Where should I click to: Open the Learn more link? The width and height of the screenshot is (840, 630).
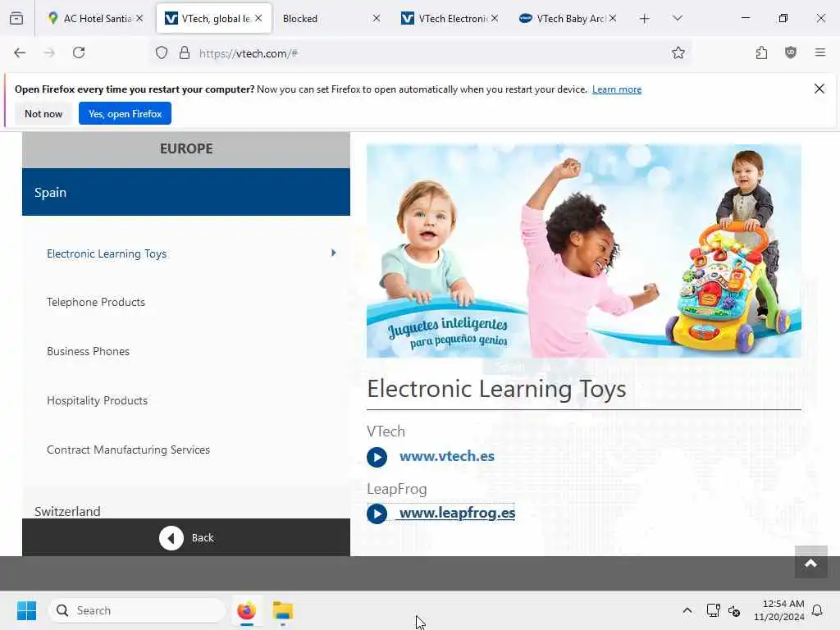617,89
